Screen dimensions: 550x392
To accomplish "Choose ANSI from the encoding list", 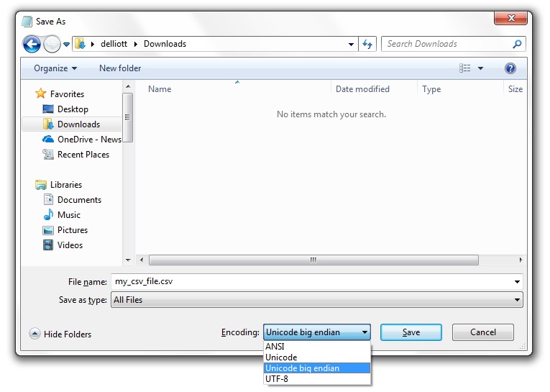I will (275, 347).
